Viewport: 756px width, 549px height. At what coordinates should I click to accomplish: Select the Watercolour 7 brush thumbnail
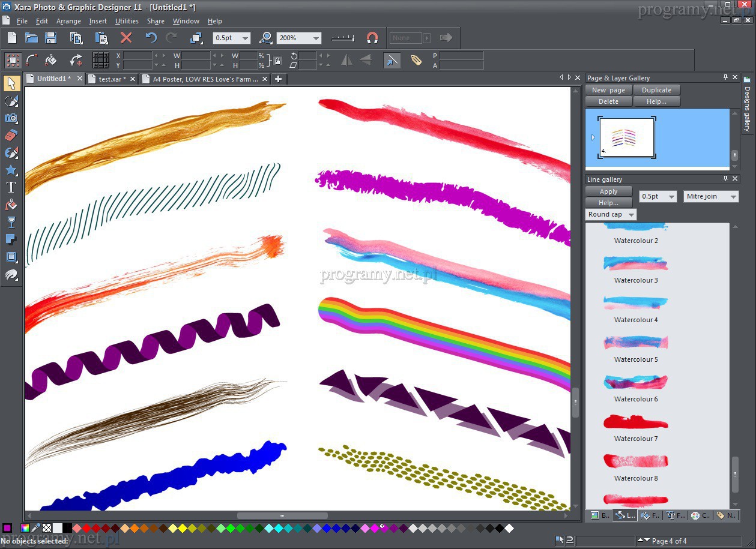coord(635,422)
